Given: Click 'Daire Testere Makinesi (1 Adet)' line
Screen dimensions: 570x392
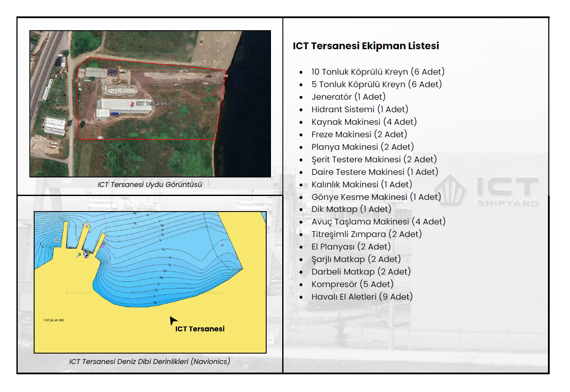Looking at the screenshot, I should (375, 172).
